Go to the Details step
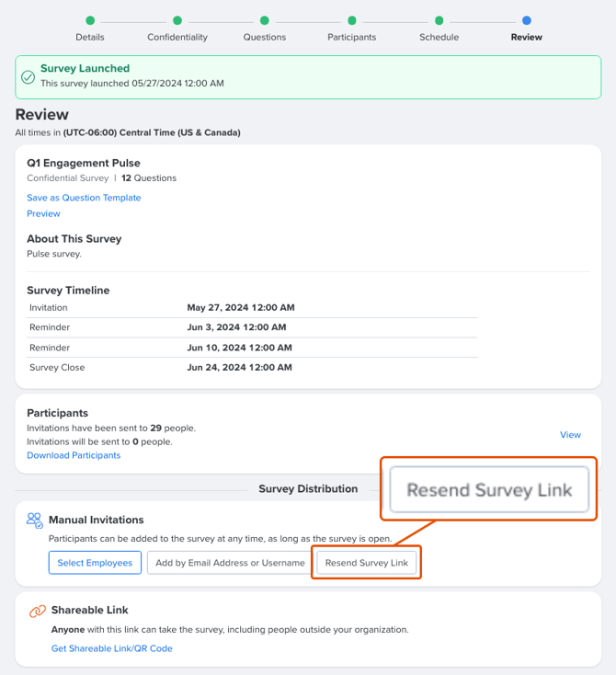This screenshot has height=675, width=616. click(x=90, y=20)
